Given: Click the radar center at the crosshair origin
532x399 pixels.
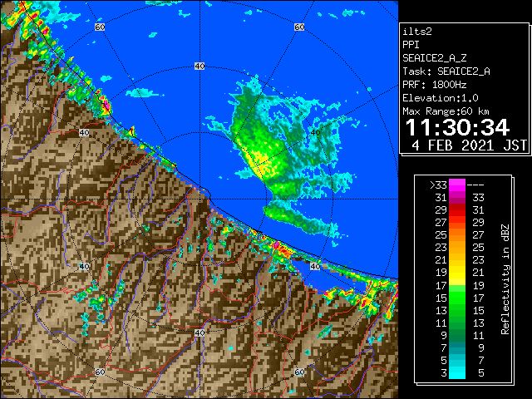Looking at the screenshot, I should click(199, 199).
